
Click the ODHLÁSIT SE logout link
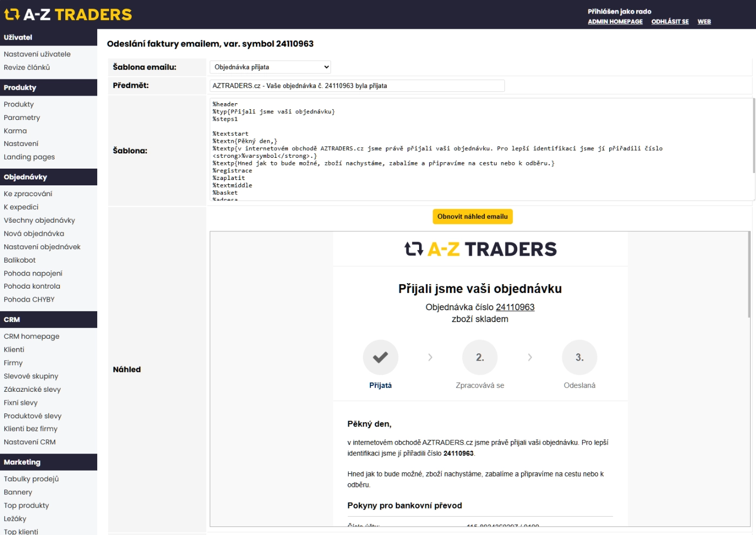[x=670, y=22]
